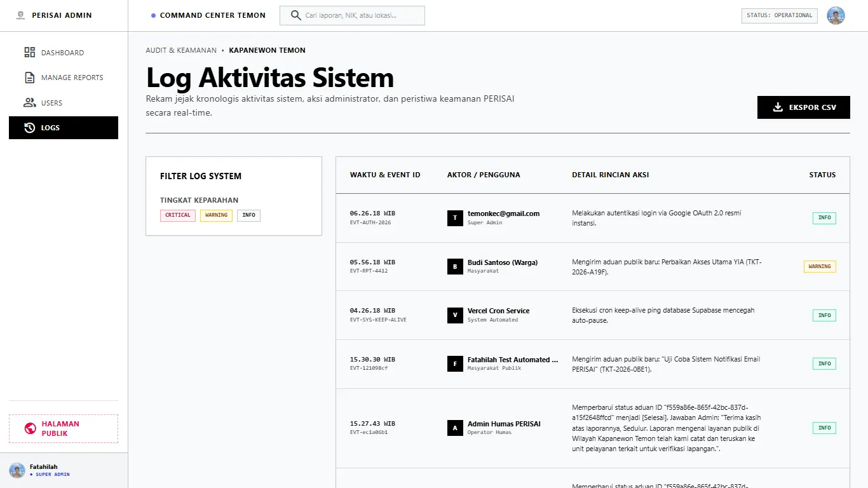Click Fatahilah's avatar in sidebar footer
This screenshot has width=868, height=488.
point(17,470)
